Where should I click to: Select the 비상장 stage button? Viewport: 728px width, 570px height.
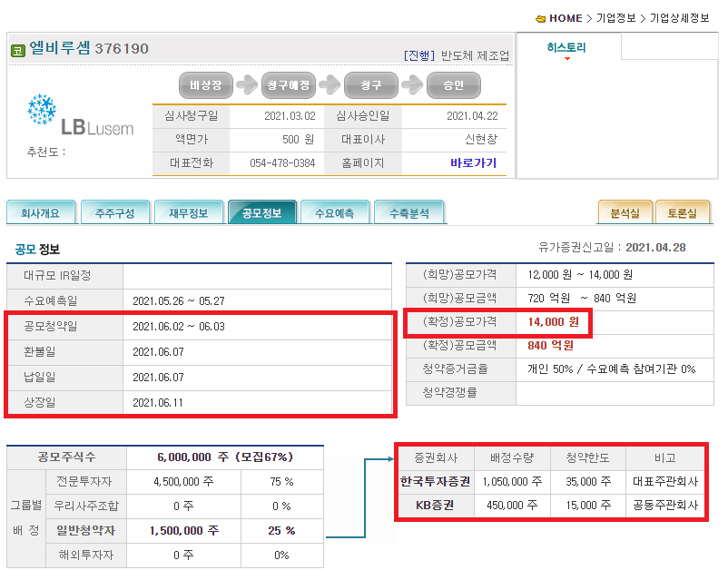point(206,85)
